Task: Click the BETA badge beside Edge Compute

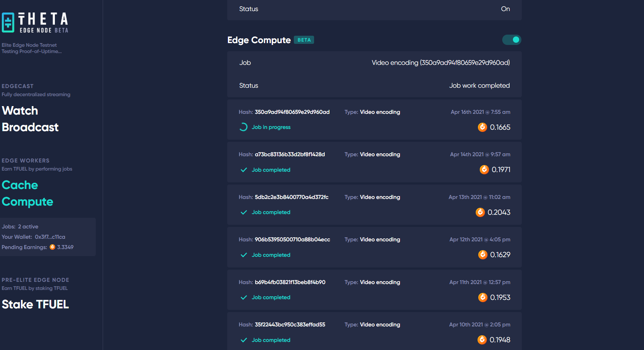Action: tap(304, 40)
